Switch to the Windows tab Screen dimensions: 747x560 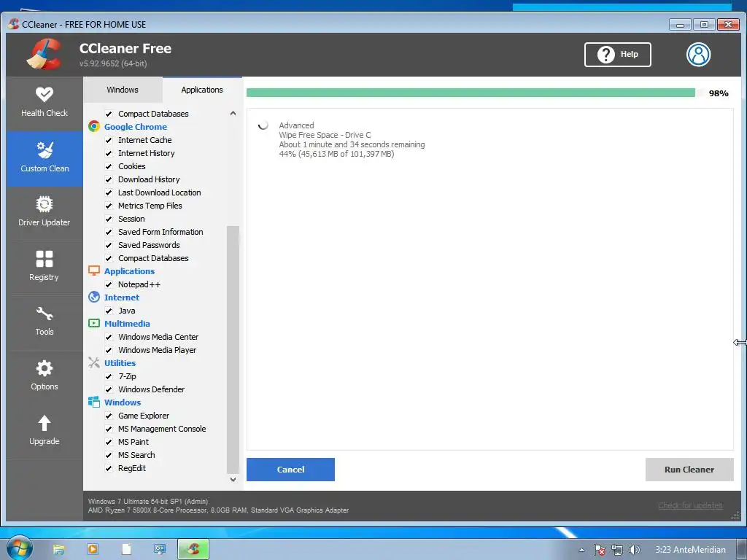123,90
